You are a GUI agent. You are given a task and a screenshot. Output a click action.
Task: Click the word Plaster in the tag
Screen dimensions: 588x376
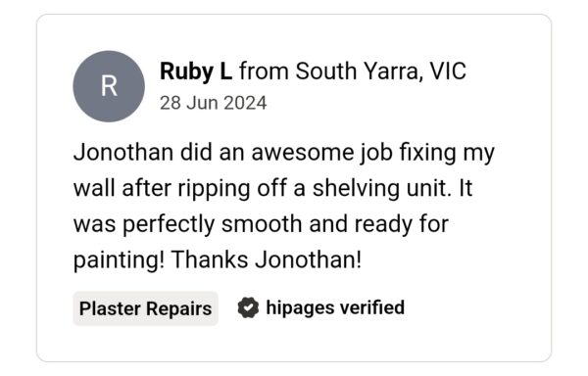point(110,308)
